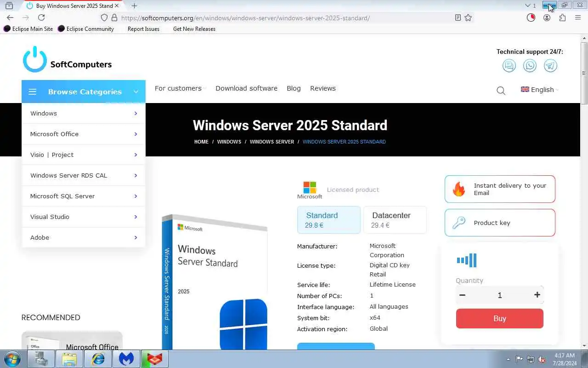Click the taskbar clock showing 4:17 AM
Screen dimensions: 588x368
coord(565,359)
